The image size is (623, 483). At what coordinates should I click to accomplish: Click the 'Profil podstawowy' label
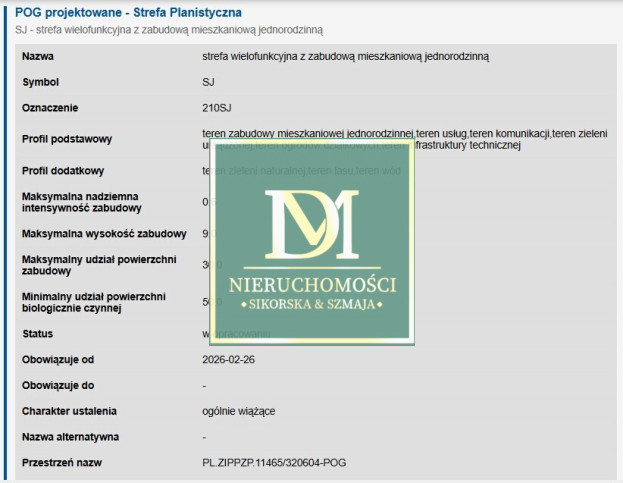coord(67,139)
